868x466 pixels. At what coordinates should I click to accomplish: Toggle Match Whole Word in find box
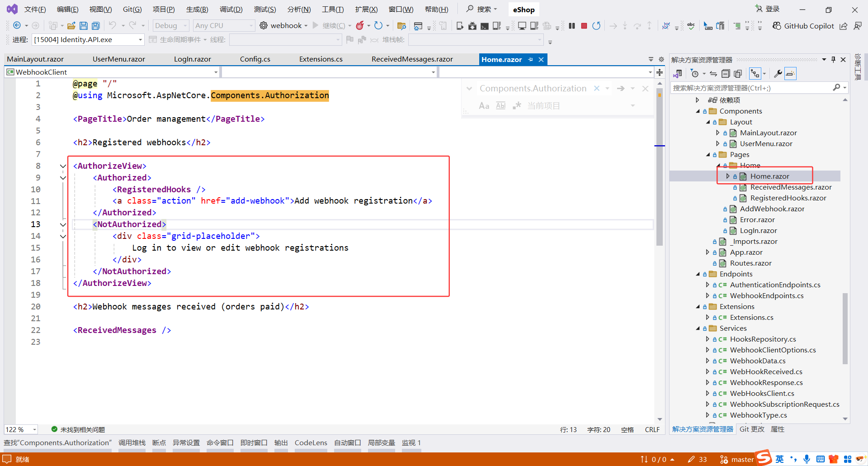500,105
